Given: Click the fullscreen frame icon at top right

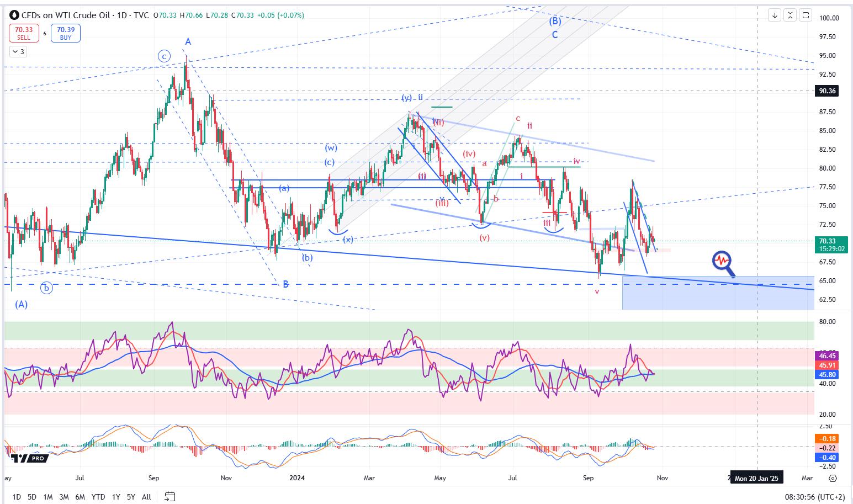Looking at the screenshot, I should pyautogui.click(x=806, y=15).
